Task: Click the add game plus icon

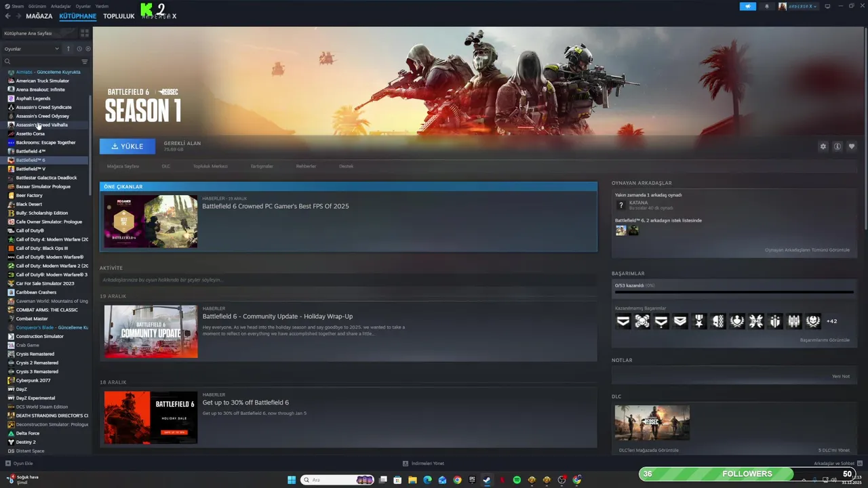Action: click(x=8, y=464)
